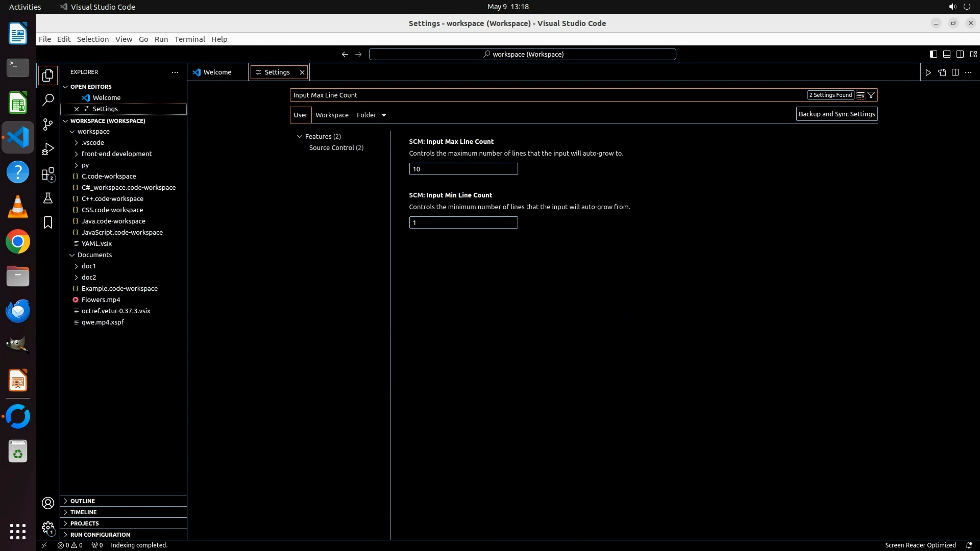The image size is (980, 551).
Task: Click the Input Max Line Count field
Action: 463,169
